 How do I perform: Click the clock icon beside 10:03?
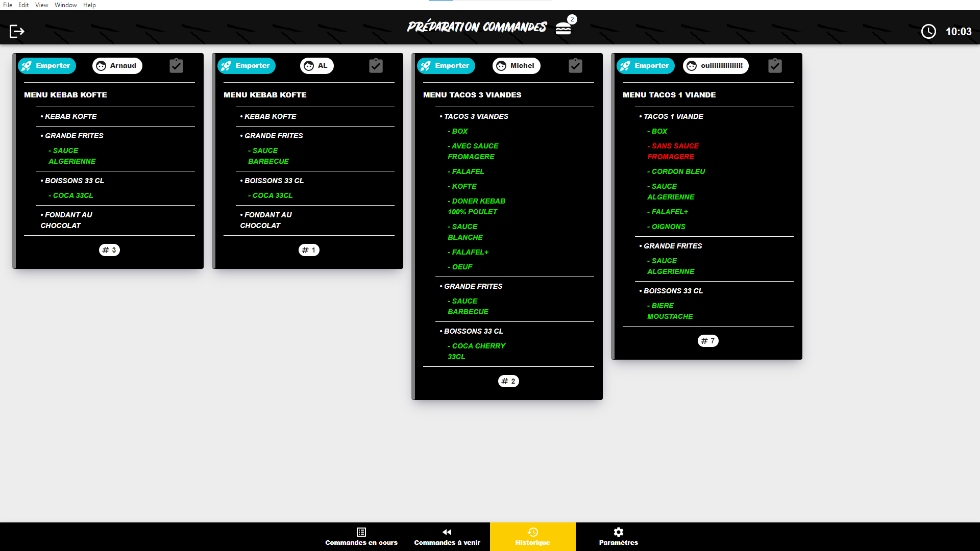[928, 32]
